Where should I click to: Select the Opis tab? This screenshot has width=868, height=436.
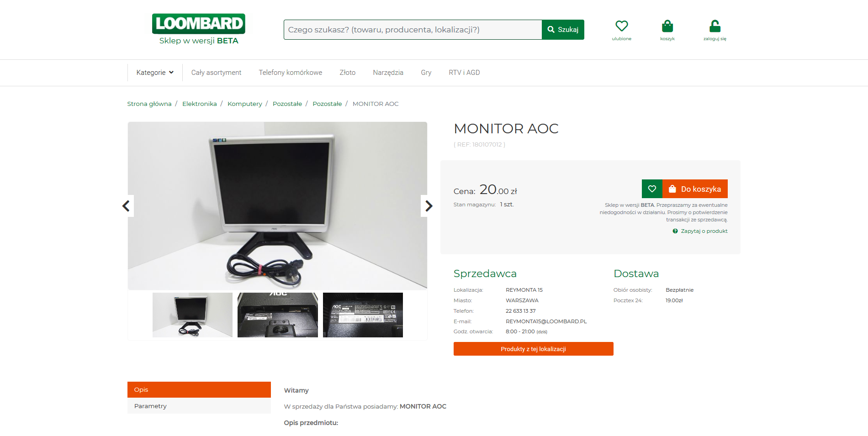coord(199,389)
